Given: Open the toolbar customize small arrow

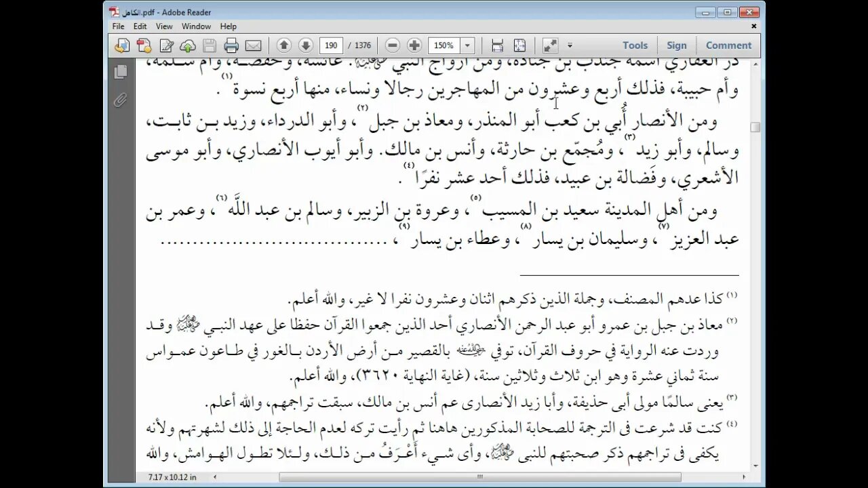Looking at the screenshot, I should 570,45.
